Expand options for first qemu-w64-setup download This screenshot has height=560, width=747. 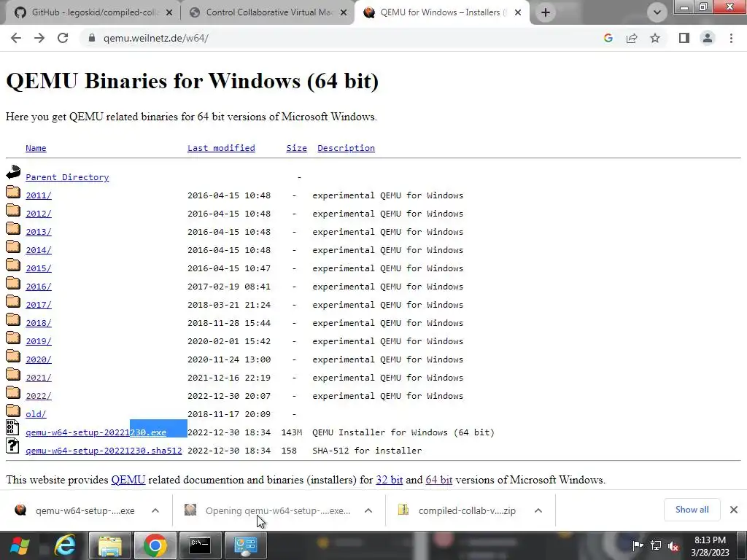[x=155, y=510]
